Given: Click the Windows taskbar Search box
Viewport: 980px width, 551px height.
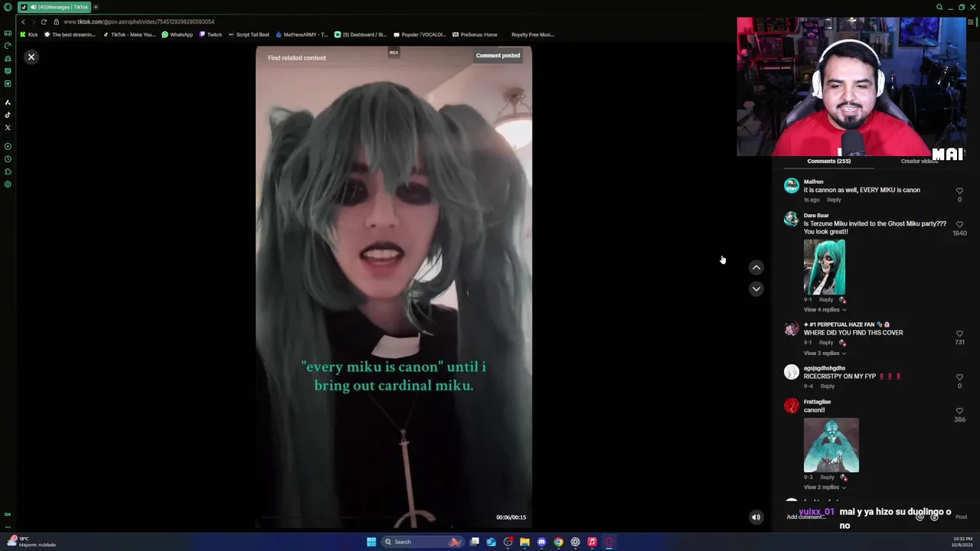Looking at the screenshot, I should 423,542.
